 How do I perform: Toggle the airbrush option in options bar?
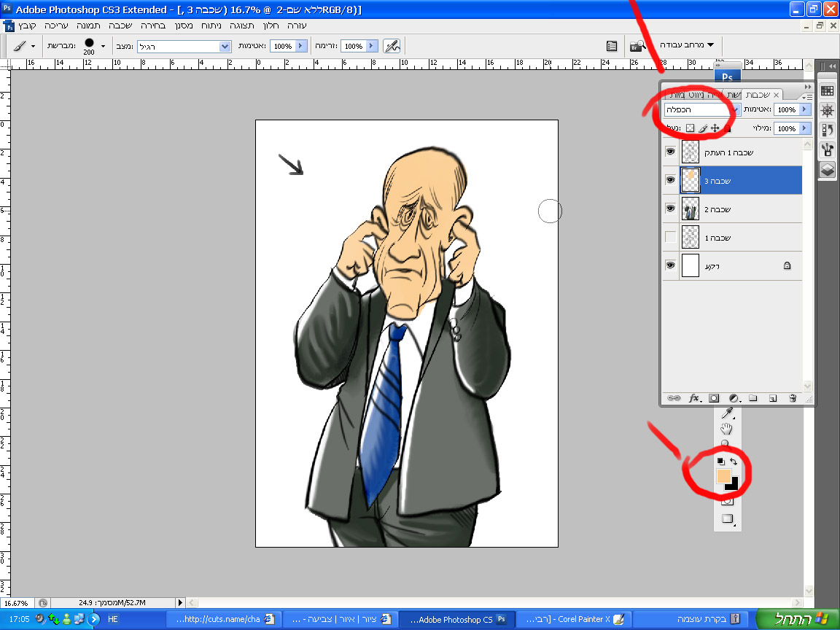point(392,46)
